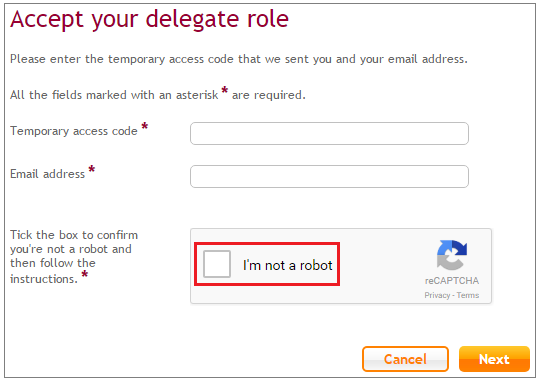Image resolution: width=540 pixels, height=382 pixels.
Task: Focus the Email address input field
Action: pos(329,176)
